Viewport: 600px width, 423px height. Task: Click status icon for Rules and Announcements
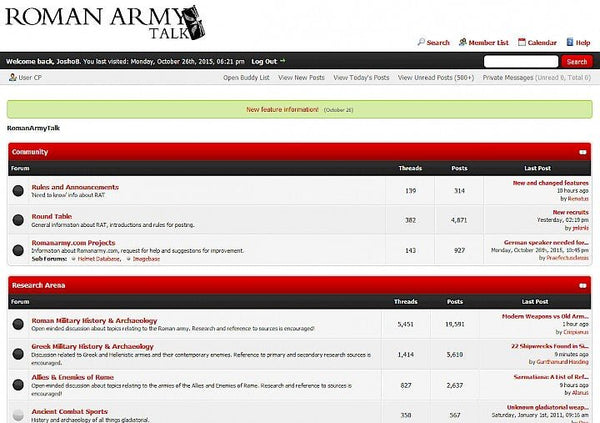18,191
